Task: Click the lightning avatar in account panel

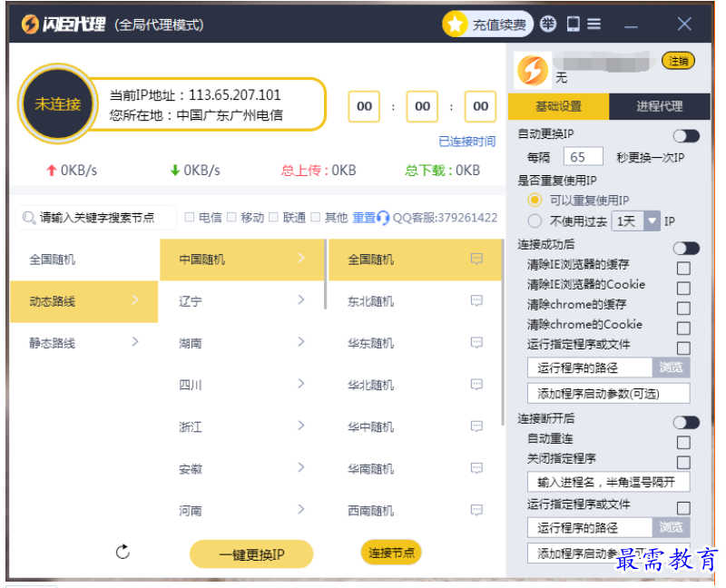Action: (533, 71)
